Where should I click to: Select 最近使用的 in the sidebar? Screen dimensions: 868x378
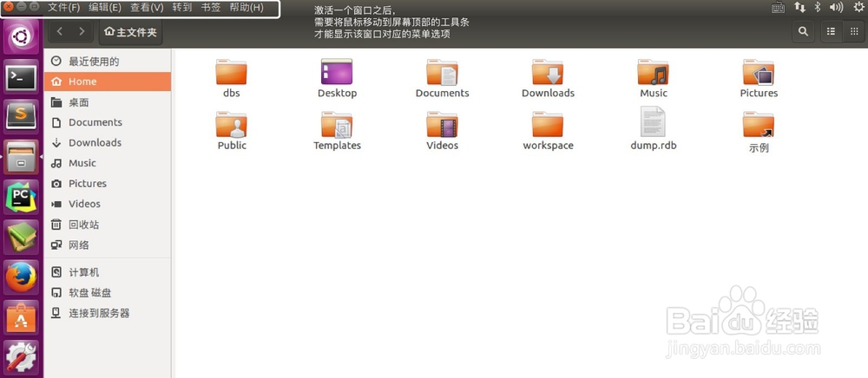(x=108, y=62)
